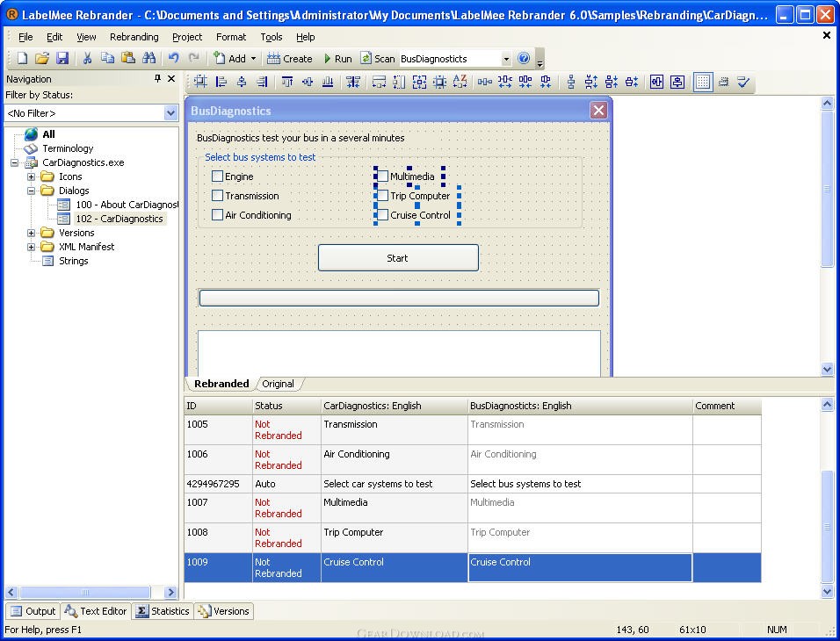The height and width of the screenshot is (641, 840).
Task: Open the Format menu
Action: 231,37
